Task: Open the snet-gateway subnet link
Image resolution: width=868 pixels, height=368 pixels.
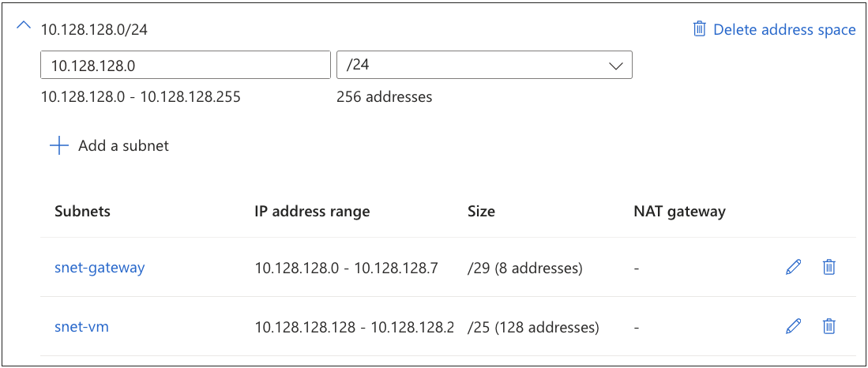Action: pos(100,268)
